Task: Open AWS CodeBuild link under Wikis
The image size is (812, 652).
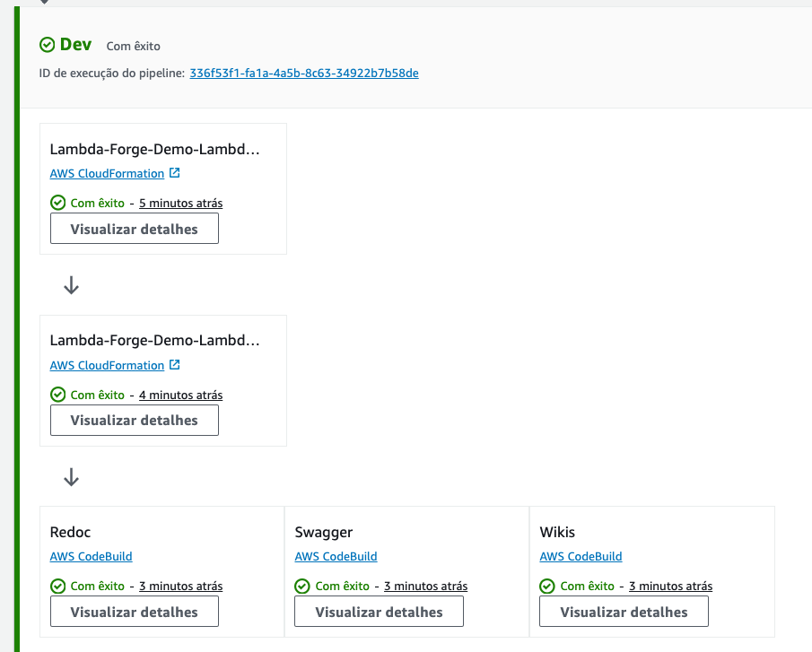Action: click(581, 557)
